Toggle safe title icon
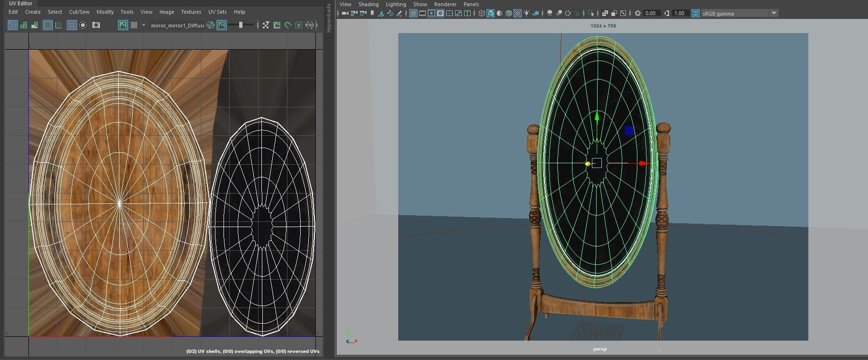 pos(467,13)
